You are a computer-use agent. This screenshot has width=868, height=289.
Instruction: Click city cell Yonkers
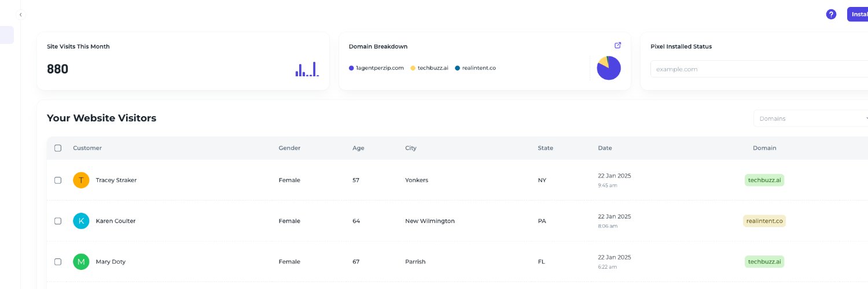[417, 180]
